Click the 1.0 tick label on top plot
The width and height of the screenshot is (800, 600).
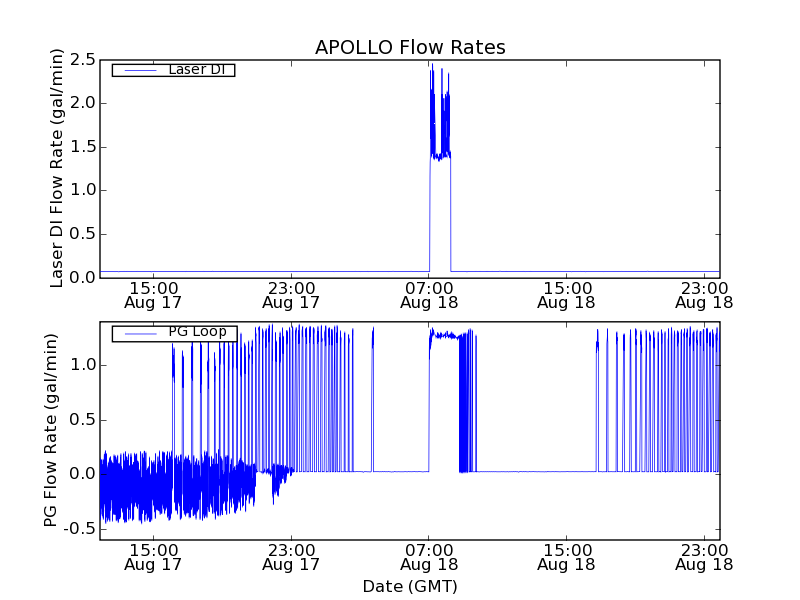click(x=83, y=190)
